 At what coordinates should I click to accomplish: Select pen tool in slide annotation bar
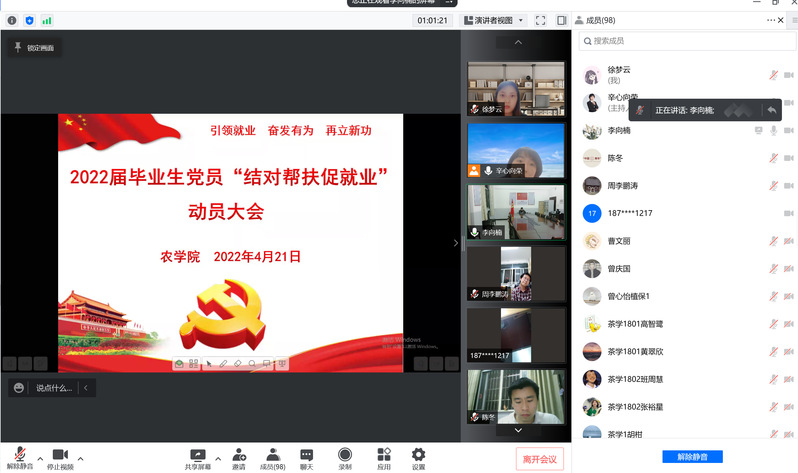pos(223,364)
